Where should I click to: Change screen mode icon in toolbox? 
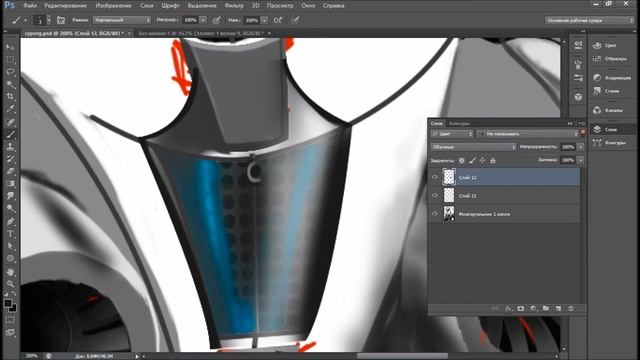pos(10,332)
